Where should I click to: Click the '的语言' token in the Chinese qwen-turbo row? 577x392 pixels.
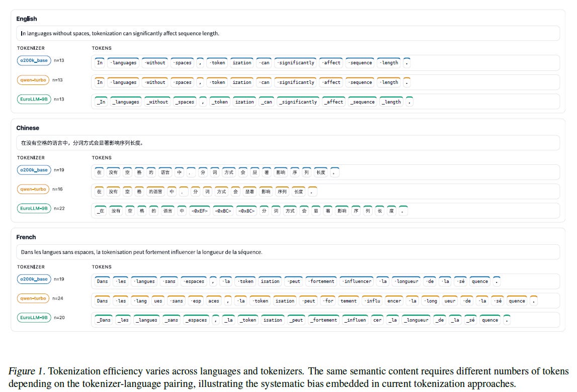point(155,191)
